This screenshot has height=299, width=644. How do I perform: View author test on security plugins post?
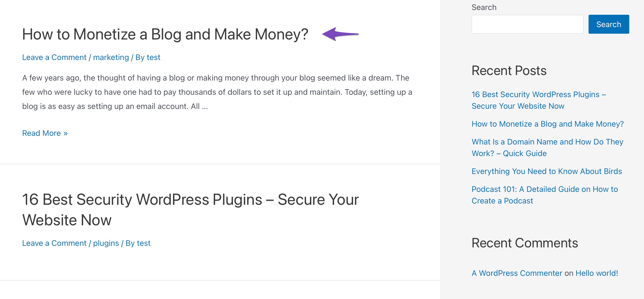click(144, 243)
